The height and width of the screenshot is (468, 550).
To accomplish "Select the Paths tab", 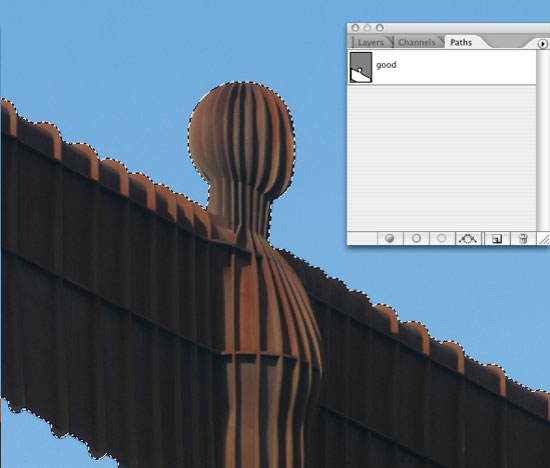I will click(461, 42).
